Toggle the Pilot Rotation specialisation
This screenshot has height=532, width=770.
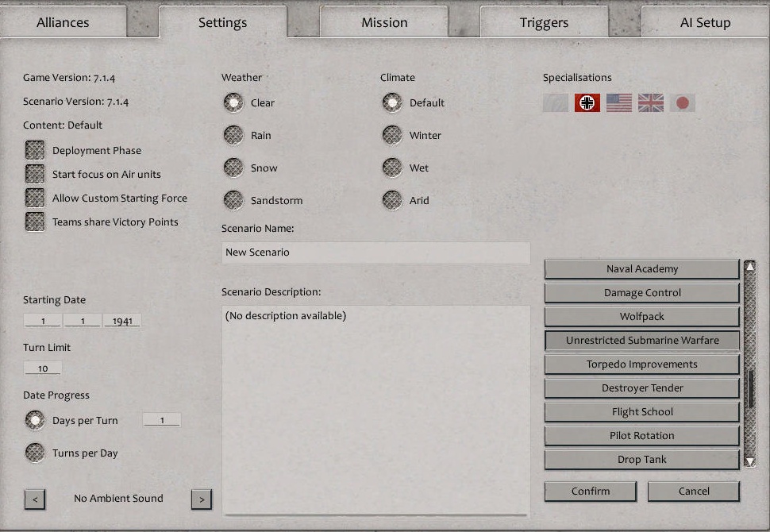click(x=642, y=436)
